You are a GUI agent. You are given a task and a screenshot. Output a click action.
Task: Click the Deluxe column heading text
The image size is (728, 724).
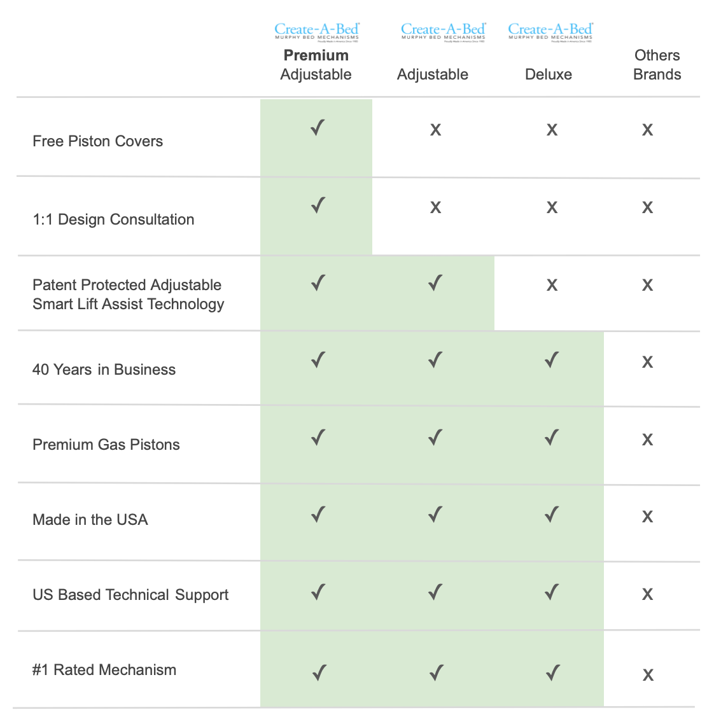coord(549,74)
